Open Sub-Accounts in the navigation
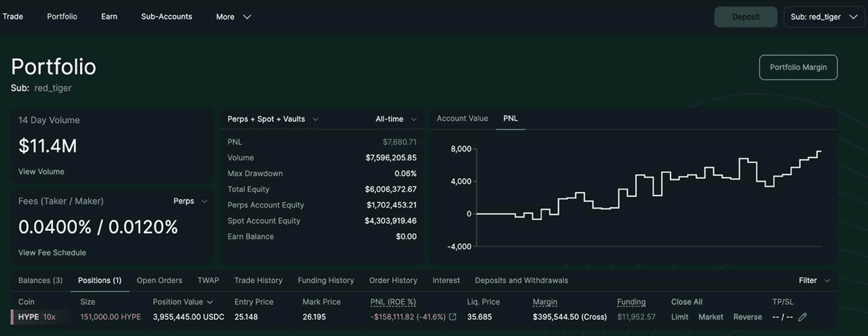The height and width of the screenshot is (336, 868). coord(166,17)
